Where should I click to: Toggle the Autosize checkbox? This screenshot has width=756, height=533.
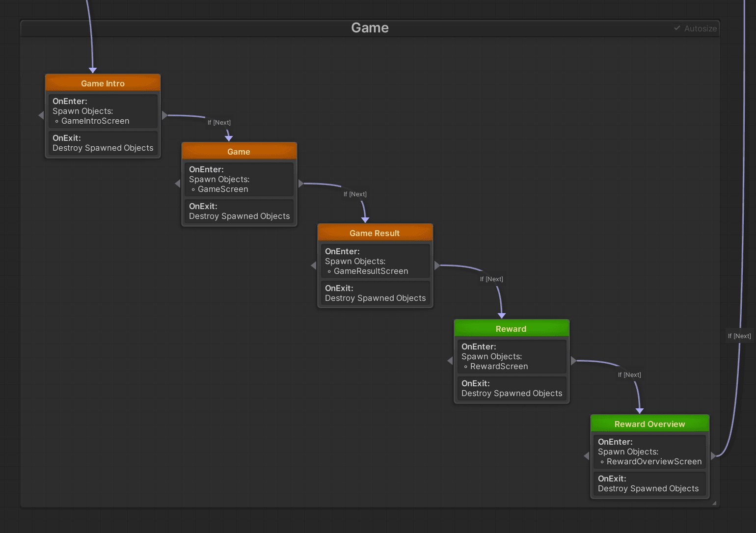point(677,28)
